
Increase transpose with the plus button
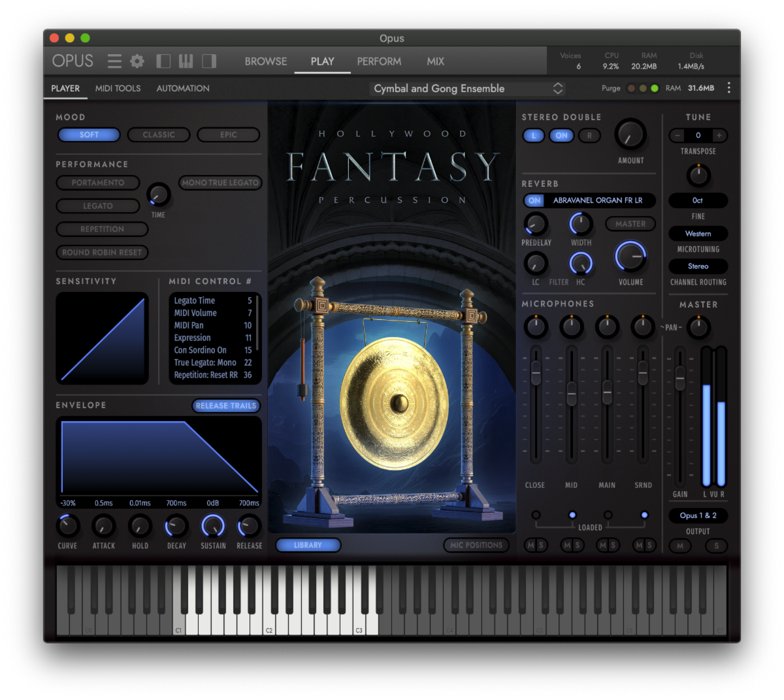(x=719, y=135)
